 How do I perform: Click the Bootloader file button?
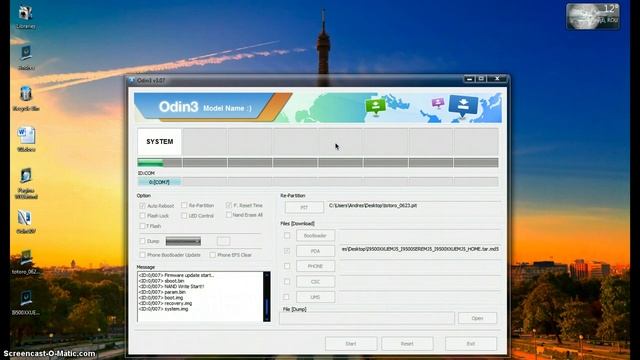tap(316, 236)
